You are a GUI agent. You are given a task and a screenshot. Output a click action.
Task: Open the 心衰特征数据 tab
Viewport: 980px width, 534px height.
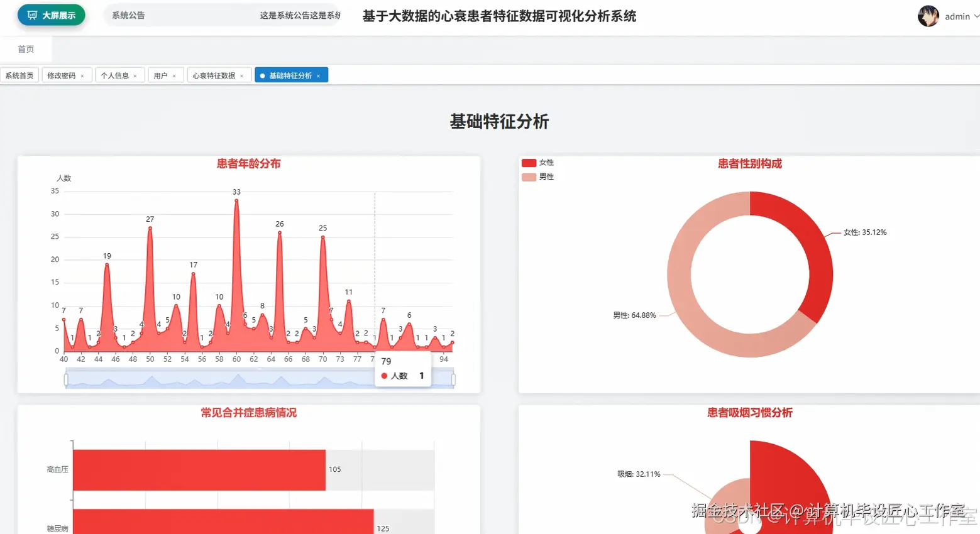click(214, 75)
